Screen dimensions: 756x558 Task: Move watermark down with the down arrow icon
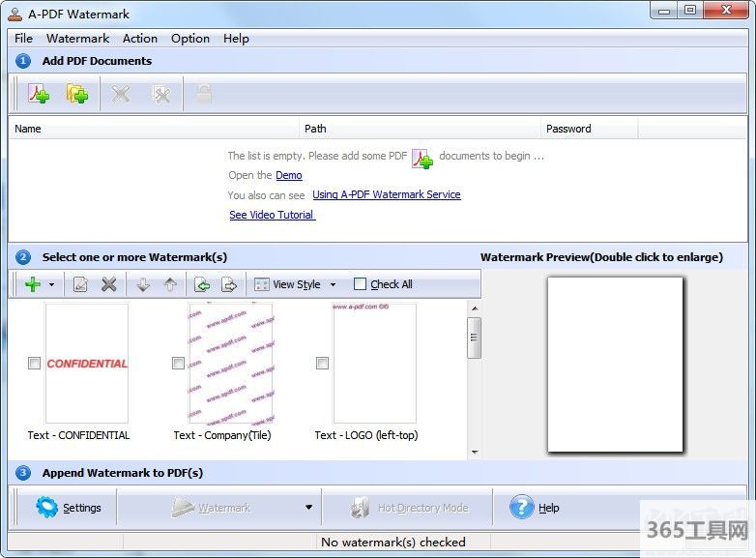[x=143, y=284]
